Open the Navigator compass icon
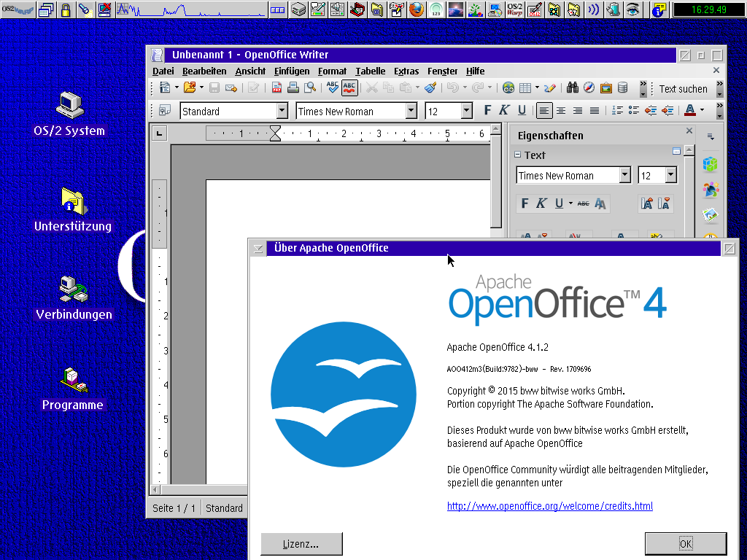Screen dimensions: 747x560 tap(589, 87)
